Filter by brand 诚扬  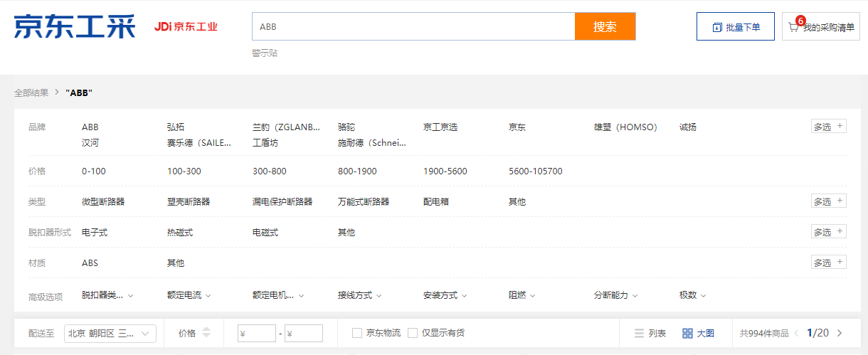pyautogui.click(x=688, y=127)
